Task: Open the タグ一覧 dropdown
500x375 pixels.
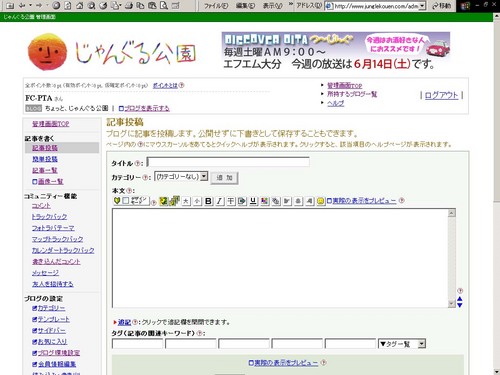Action: click(x=402, y=344)
